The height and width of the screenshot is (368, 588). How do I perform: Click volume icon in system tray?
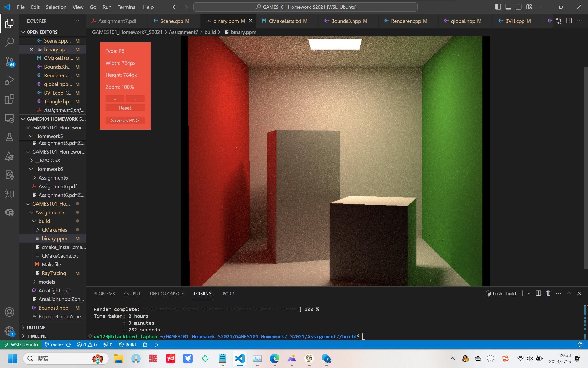click(530, 358)
